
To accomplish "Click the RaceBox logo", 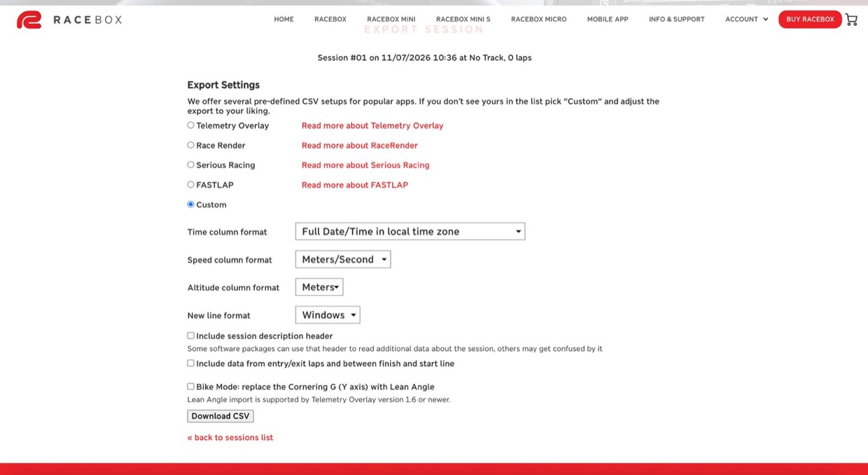I will pyautogui.click(x=69, y=20).
